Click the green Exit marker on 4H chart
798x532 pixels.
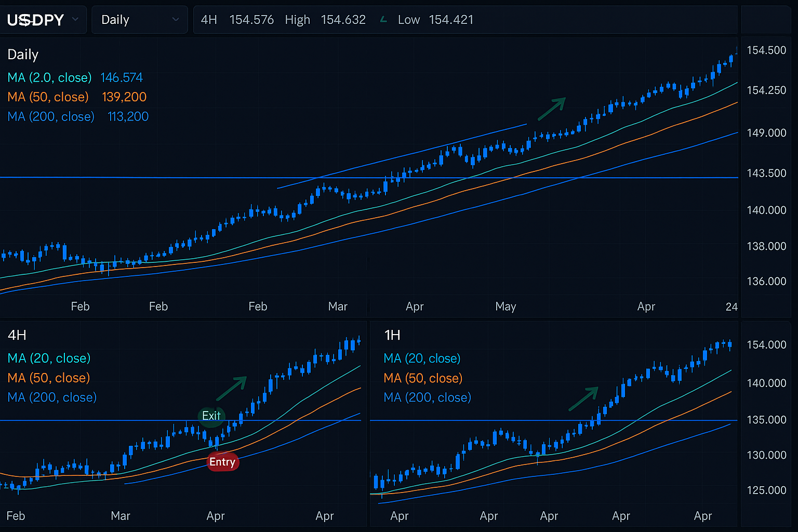tap(211, 416)
